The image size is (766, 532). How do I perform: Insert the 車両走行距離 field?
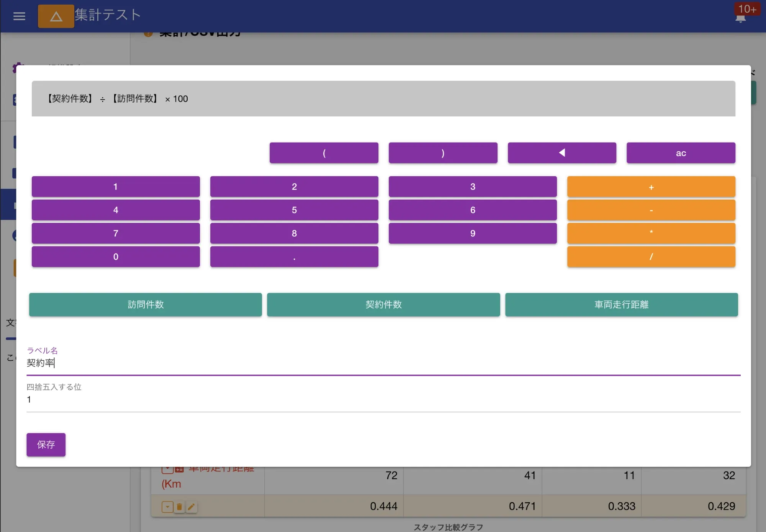[621, 304]
